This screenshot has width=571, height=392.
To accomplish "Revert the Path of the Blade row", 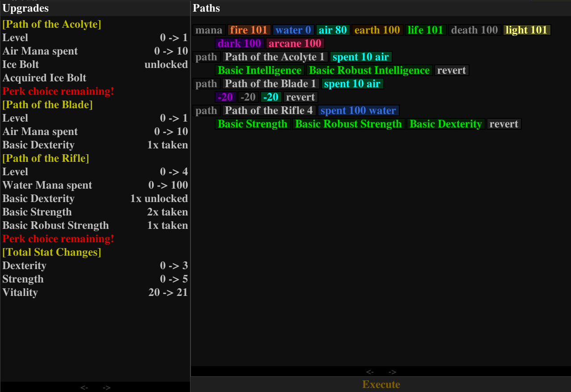I will click(x=300, y=97).
